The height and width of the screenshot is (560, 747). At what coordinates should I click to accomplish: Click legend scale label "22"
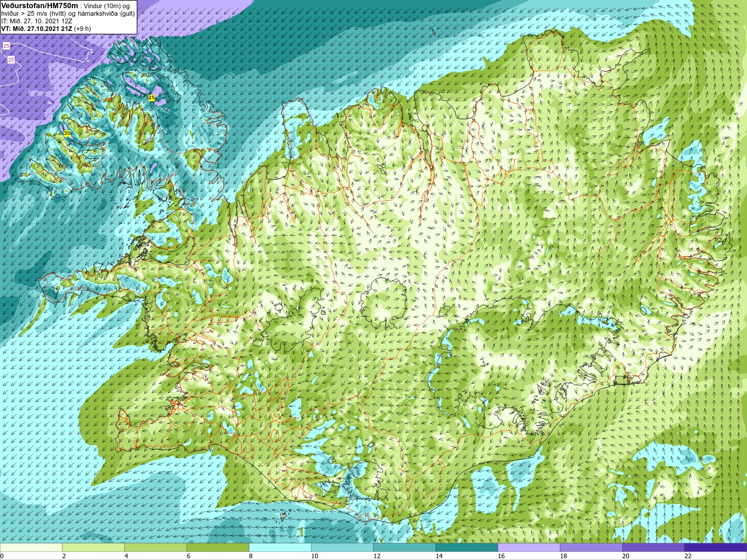(x=688, y=556)
